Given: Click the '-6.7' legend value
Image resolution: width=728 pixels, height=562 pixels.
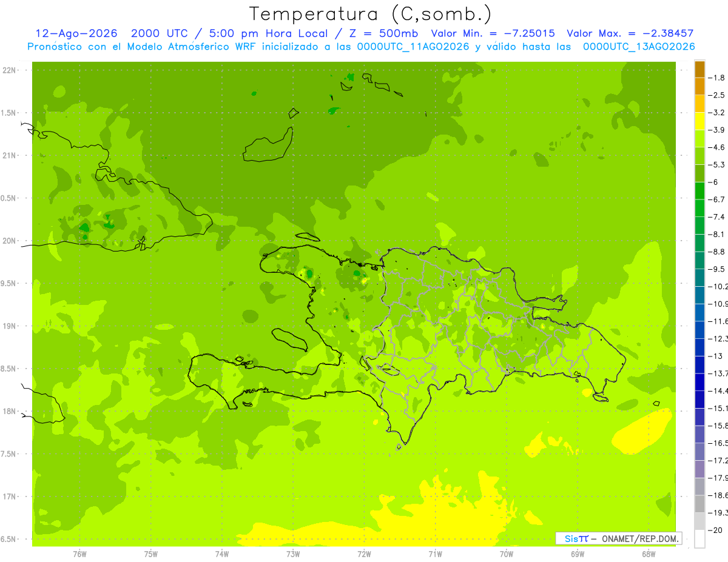Looking at the screenshot, I should click(x=716, y=199).
